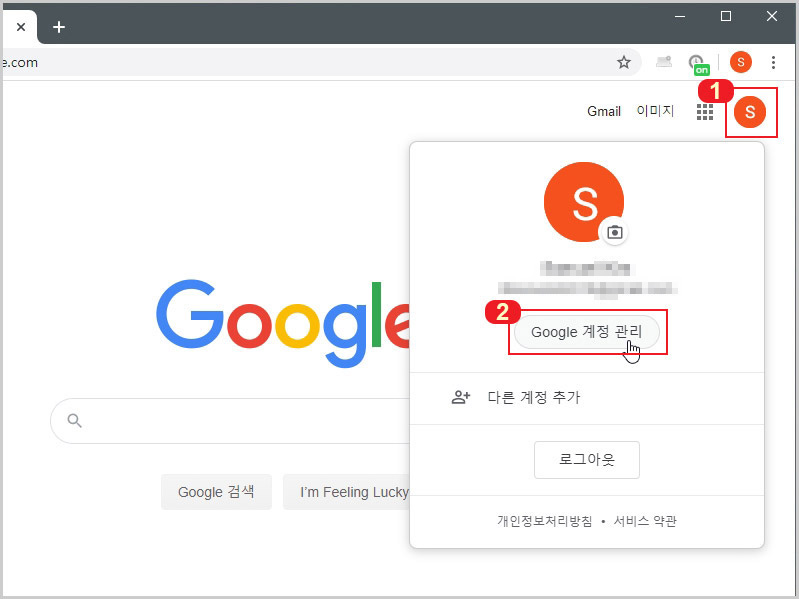Click the large profile picture in account panel
This screenshot has height=599, width=799.
tap(584, 202)
